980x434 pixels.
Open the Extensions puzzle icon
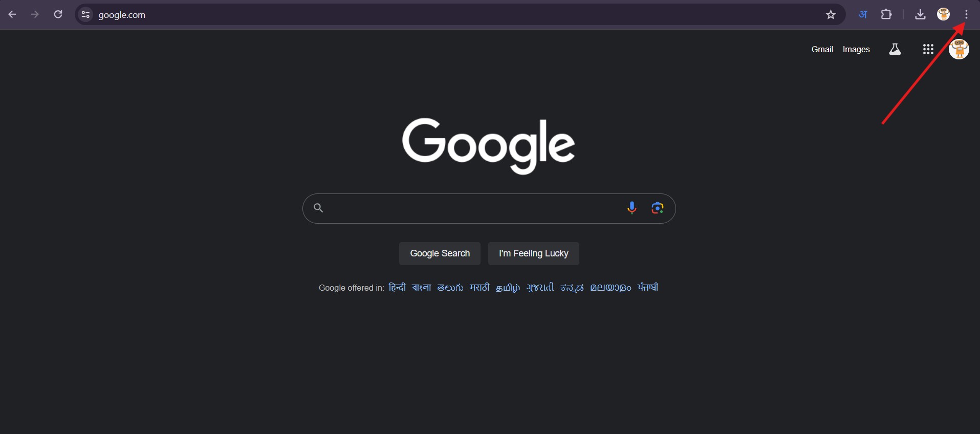pyautogui.click(x=887, y=14)
